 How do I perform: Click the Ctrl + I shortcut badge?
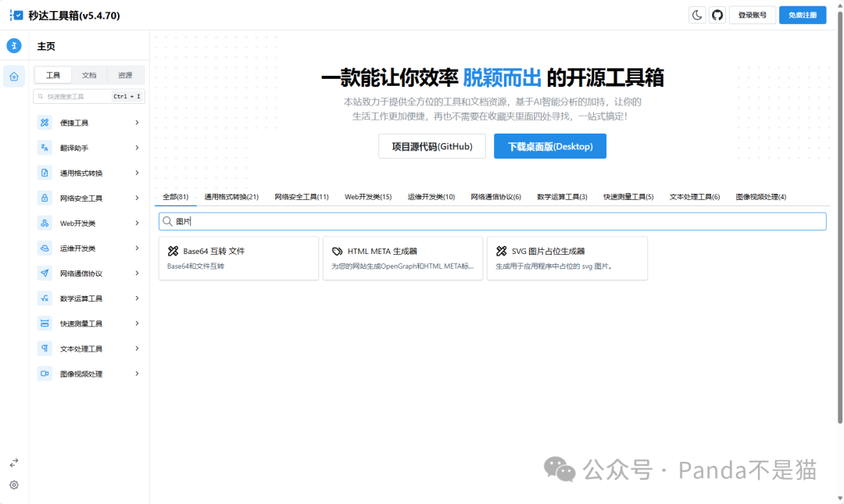coord(127,96)
